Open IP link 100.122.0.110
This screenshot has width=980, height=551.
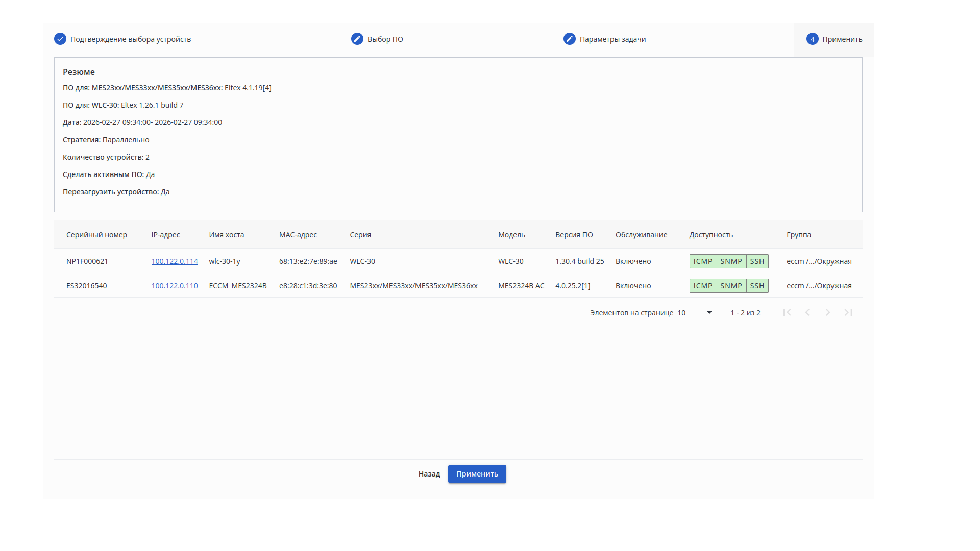pyautogui.click(x=175, y=286)
